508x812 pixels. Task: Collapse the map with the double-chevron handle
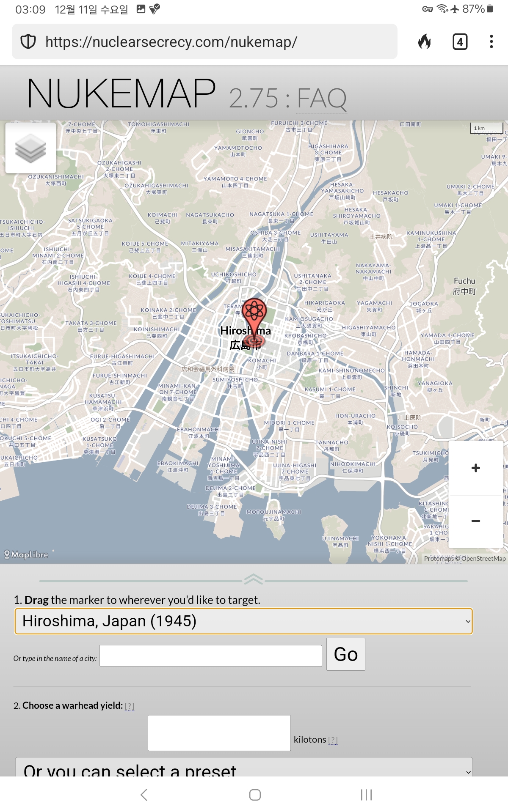click(254, 579)
